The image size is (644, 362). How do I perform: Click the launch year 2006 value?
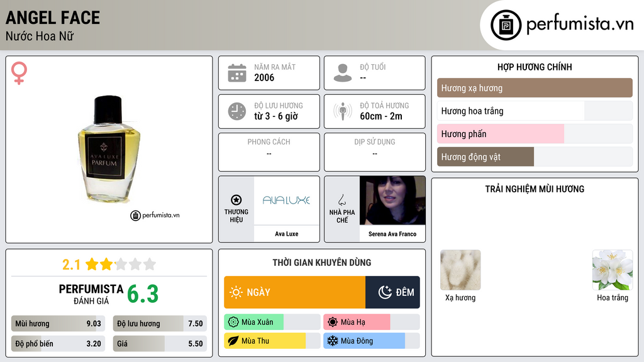(264, 77)
